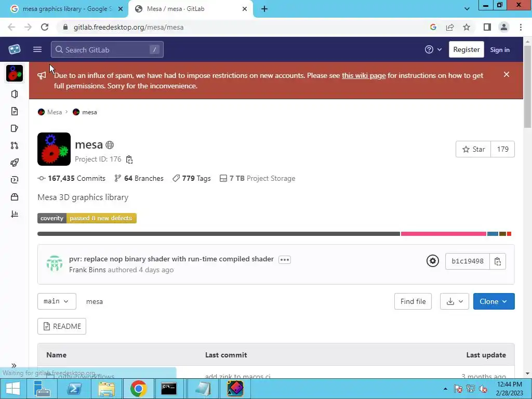532x399 pixels.
Task: Open the 167,435 Commits link
Action: coord(72,179)
